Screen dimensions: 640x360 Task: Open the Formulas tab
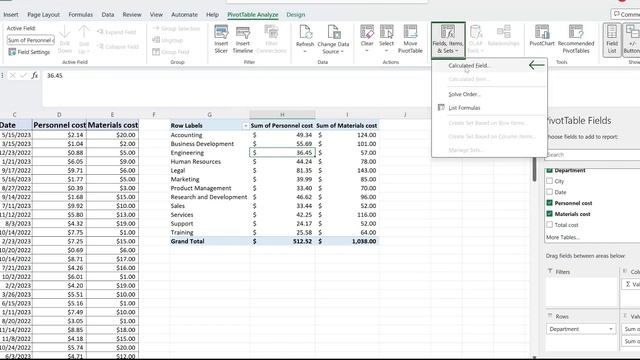pyautogui.click(x=80, y=15)
